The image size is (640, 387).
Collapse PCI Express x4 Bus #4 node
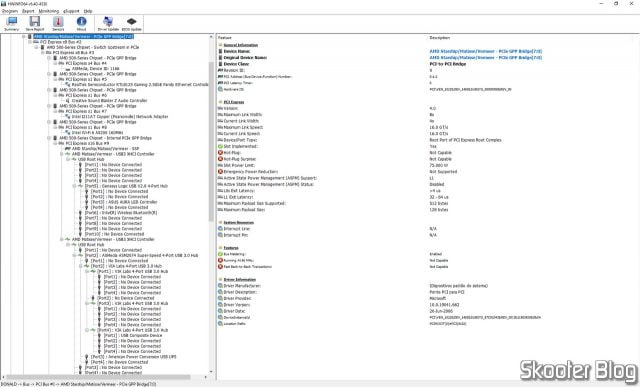[x=55, y=63]
